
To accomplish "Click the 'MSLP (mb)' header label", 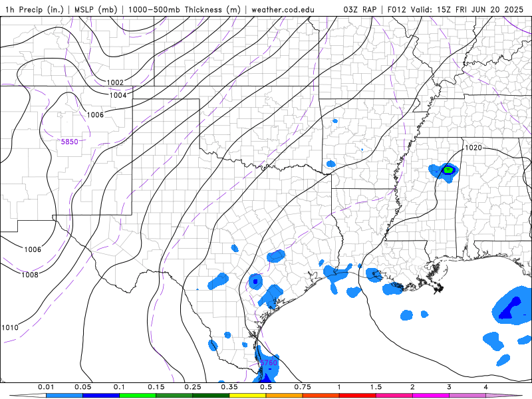I will (x=96, y=9).
